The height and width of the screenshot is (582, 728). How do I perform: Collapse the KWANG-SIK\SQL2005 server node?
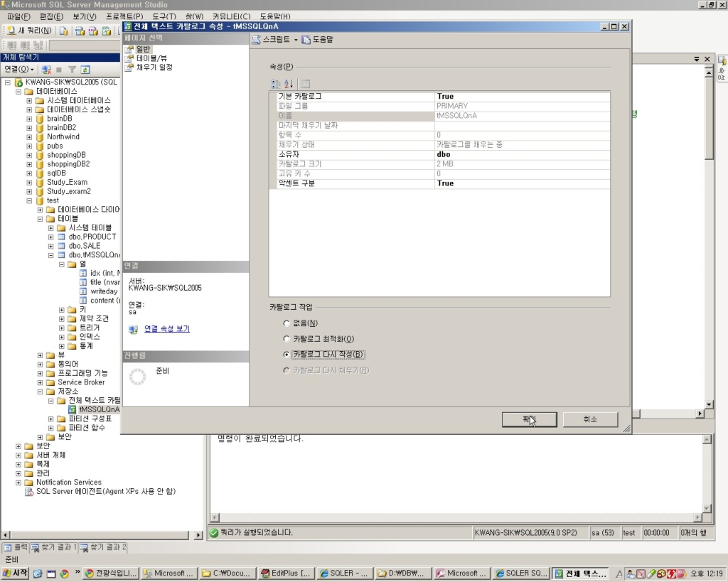point(7,82)
